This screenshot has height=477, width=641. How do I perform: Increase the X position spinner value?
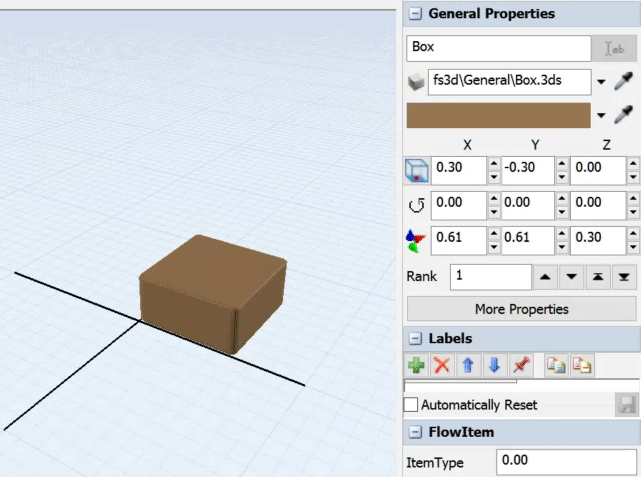tap(494, 163)
